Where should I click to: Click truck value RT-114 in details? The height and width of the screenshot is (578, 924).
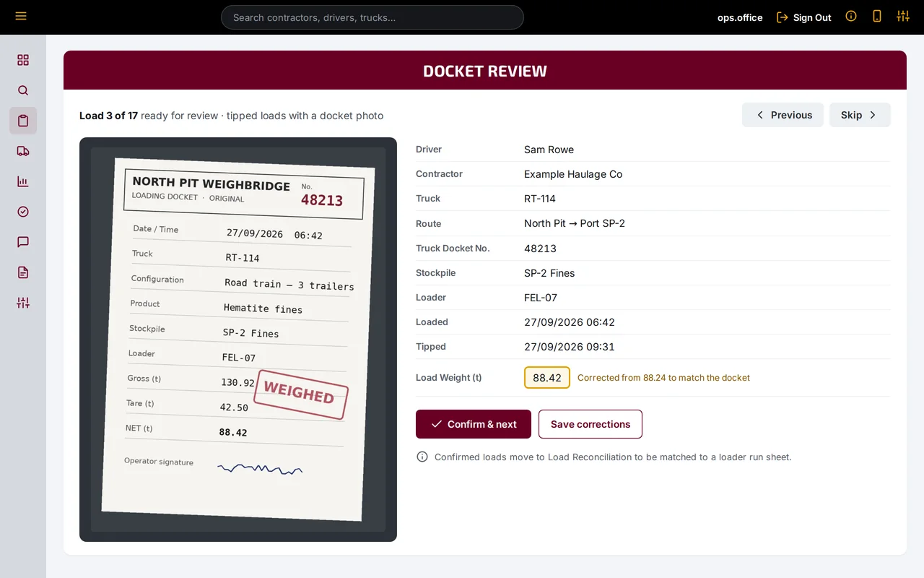[540, 199]
